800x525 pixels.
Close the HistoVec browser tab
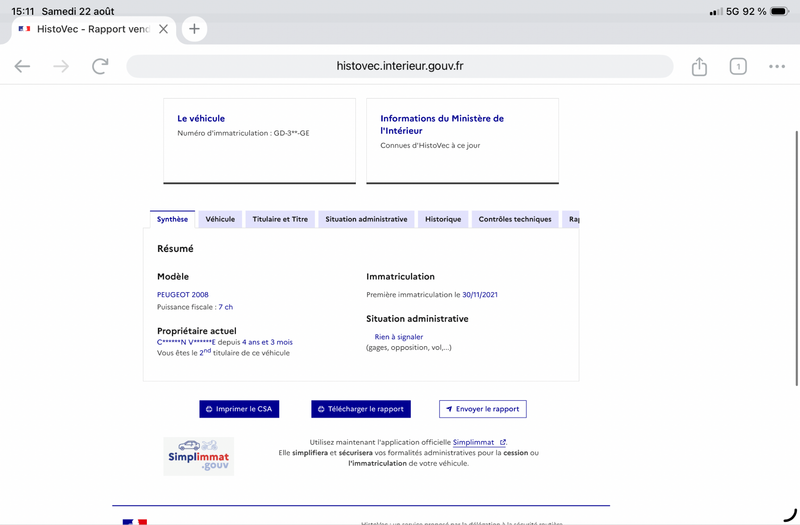pyautogui.click(x=163, y=29)
